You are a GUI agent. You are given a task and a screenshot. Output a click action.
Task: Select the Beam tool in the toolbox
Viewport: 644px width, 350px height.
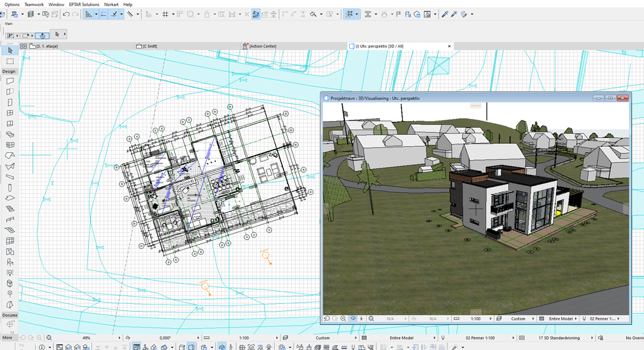[10, 177]
